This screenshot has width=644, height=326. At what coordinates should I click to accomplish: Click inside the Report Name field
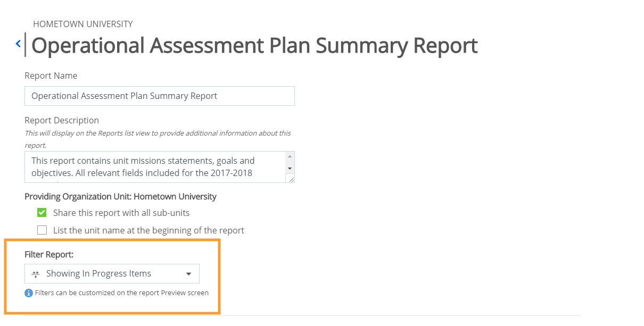tap(160, 96)
